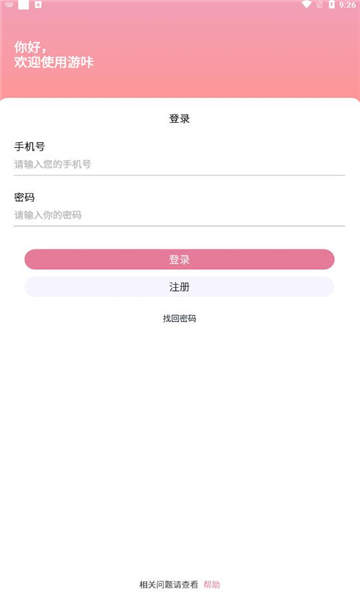Tap the white square notification icon
Viewport: 360px width, 600px height.
point(24,5)
